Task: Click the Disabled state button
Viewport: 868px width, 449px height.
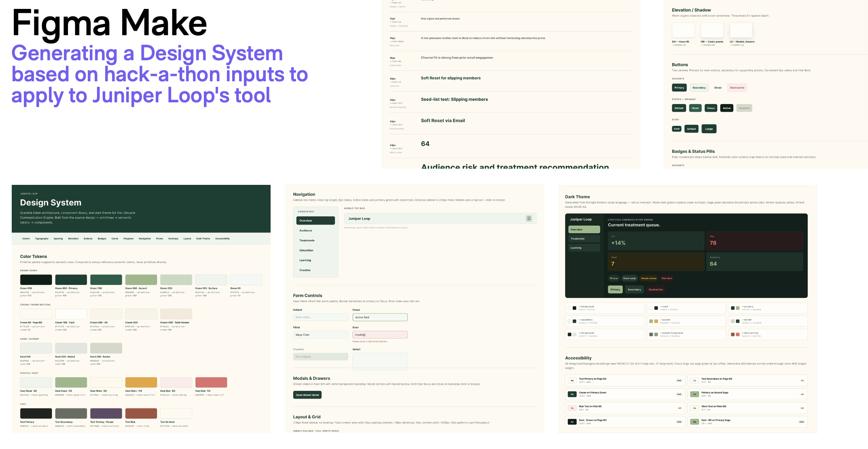Action: [x=744, y=108]
